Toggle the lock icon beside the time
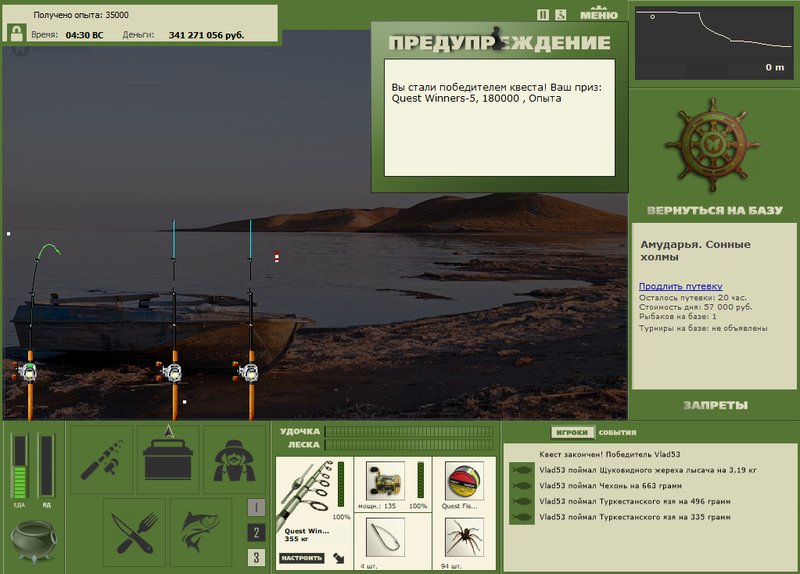This screenshot has height=574, width=800. pos(17,33)
